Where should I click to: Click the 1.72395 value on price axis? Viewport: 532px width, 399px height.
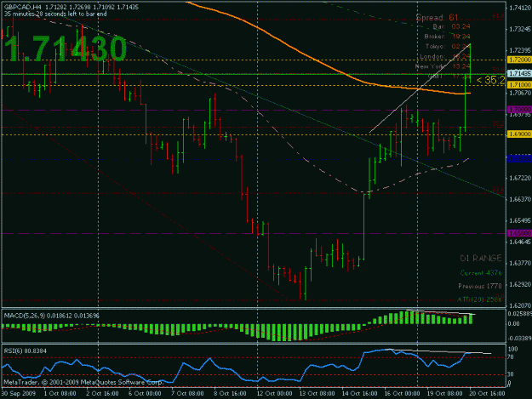(x=520, y=50)
